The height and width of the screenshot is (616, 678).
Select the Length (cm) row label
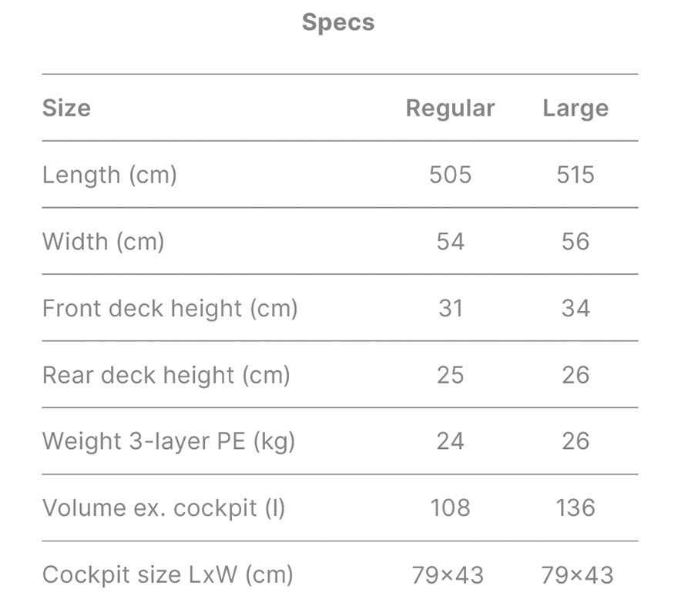coord(109,175)
